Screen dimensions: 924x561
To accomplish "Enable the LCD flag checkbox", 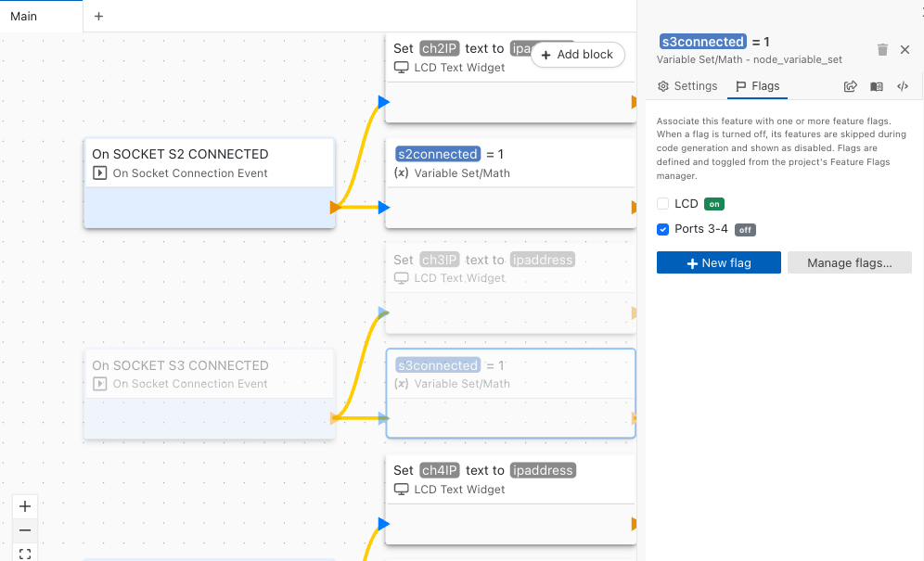I will tap(663, 204).
